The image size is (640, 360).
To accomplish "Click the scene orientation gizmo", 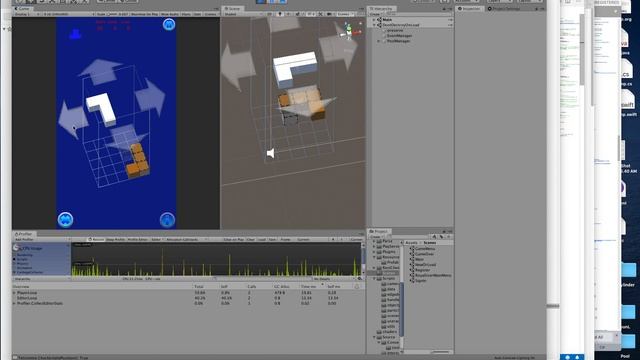I will (349, 31).
